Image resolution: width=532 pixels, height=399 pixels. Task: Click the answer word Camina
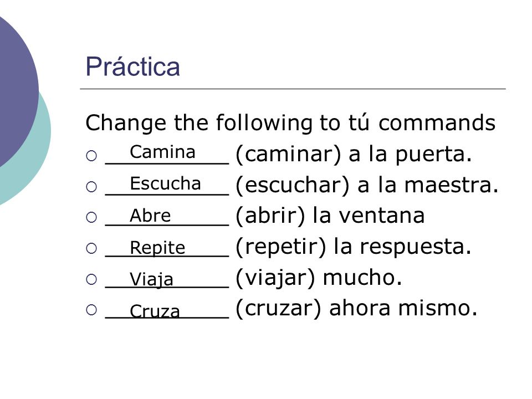pos(162,152)
